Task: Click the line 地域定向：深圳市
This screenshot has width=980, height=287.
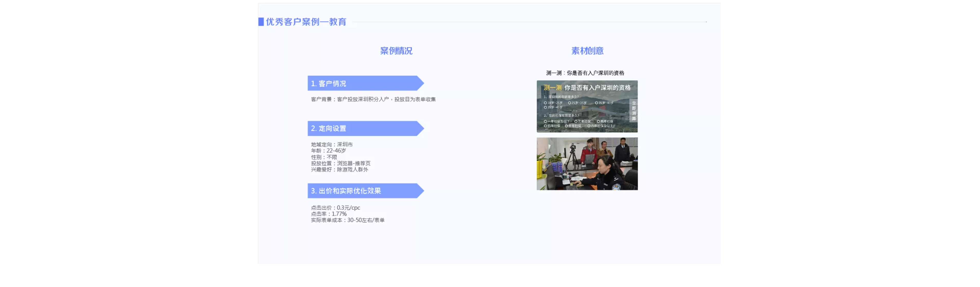Action: 332,145
